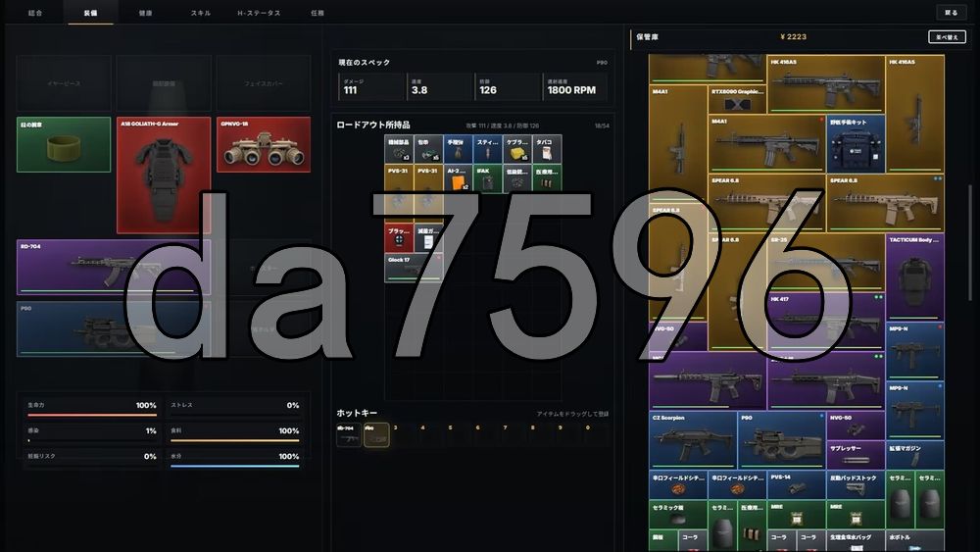This screenshot has width=980, height=552.
Task: Open the 任務 tab
Action: pyautogui.click(x=318, y=13)
